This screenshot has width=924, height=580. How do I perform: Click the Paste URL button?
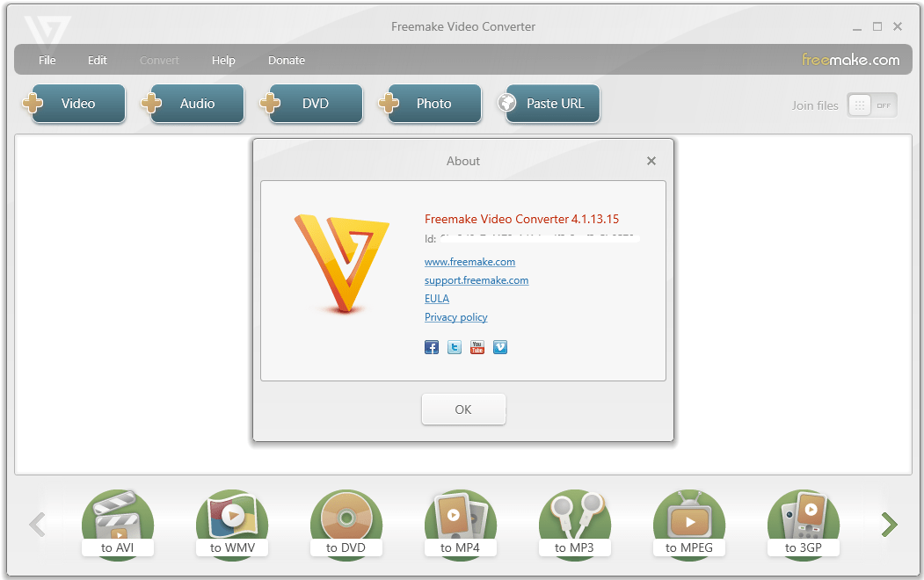click(x=553, y=104)
